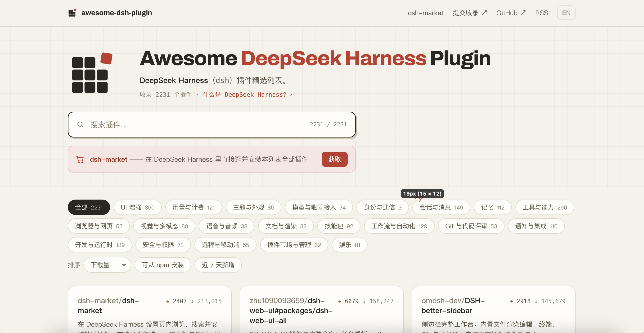Open the GitHub link in header
644x333 pixels.
point(511,13)
